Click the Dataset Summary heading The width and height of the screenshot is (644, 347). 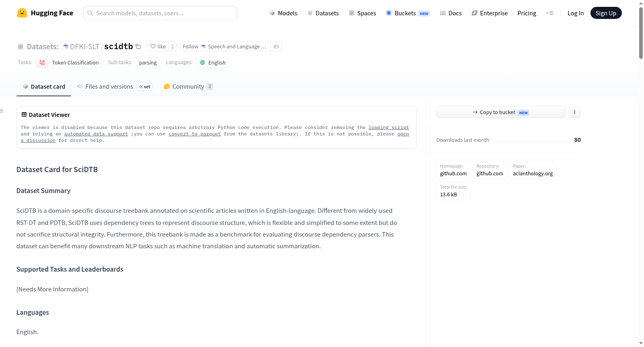pos(43,191)
